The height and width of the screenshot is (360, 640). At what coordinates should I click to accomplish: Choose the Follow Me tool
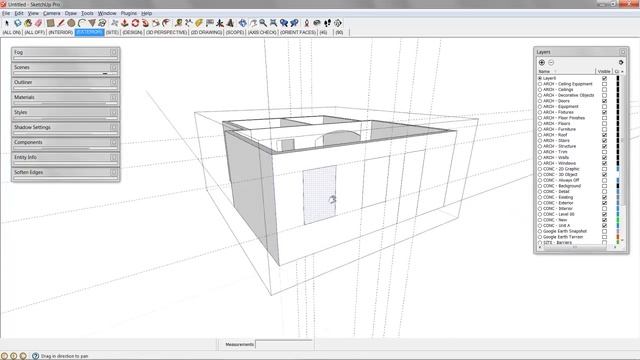click(x=145, y=23)
